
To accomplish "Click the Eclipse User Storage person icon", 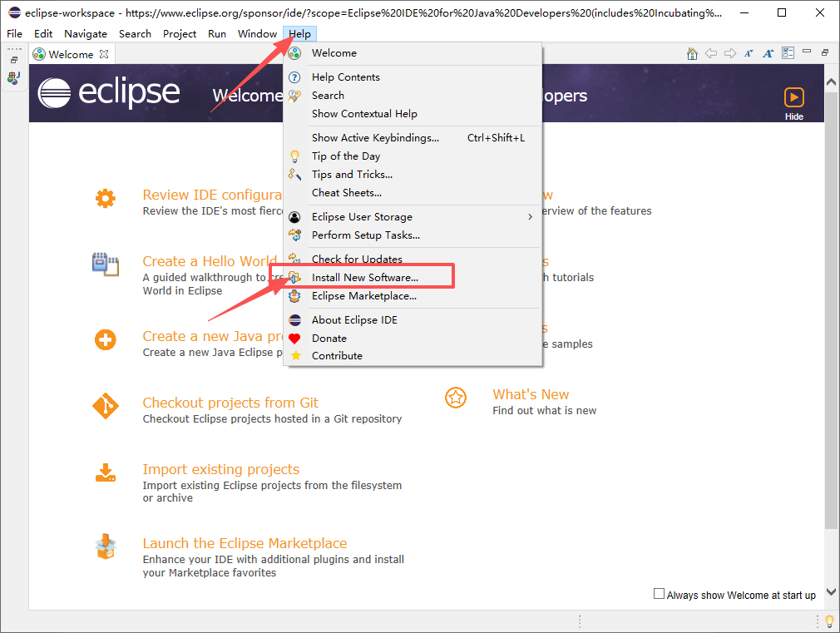I will tap(294, 217).
